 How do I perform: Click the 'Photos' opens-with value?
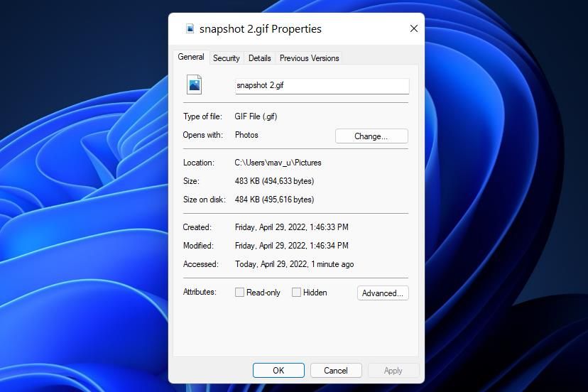pos(246,135)
